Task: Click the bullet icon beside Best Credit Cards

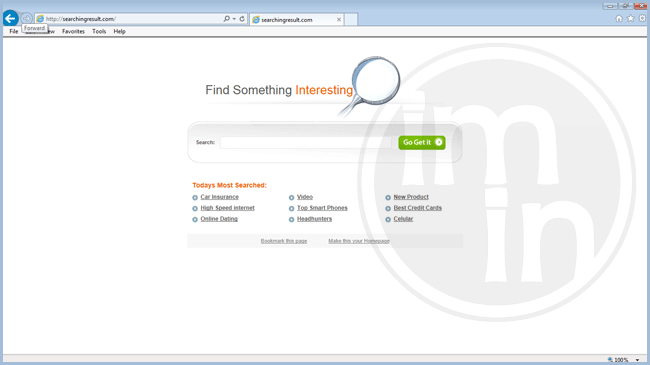Action: 388,209
